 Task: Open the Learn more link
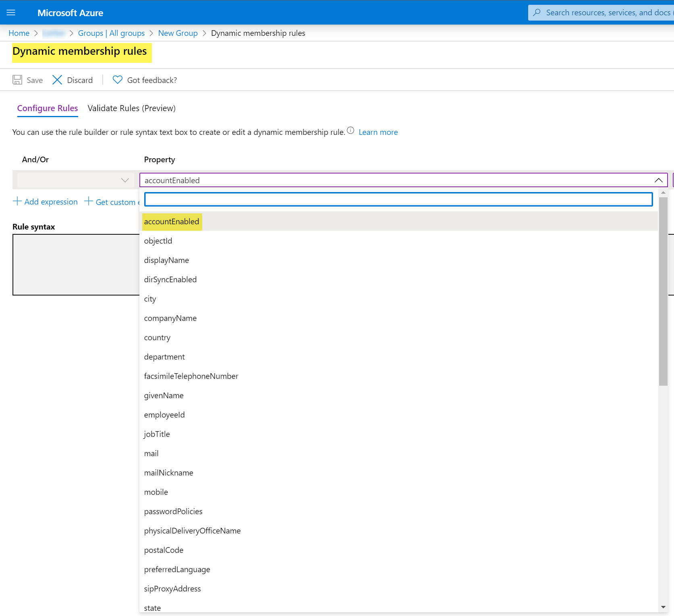[x=378, y=132]
